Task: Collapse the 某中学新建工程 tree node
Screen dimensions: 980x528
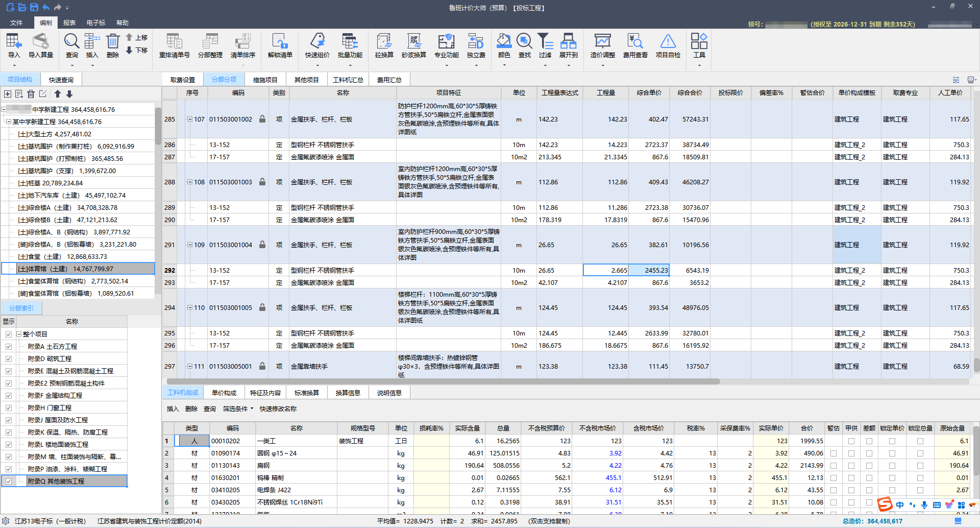Action: pyautogui.click(x=8, y=122)
